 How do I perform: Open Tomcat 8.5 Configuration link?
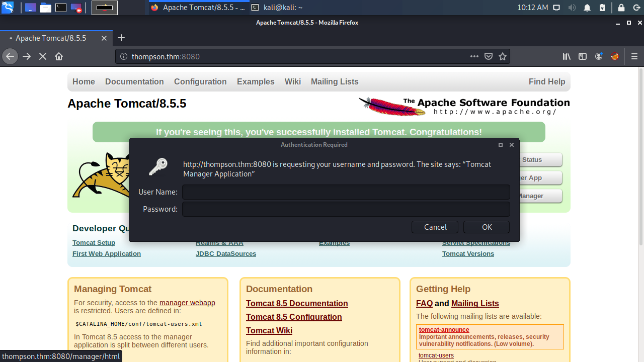point(294,317)
